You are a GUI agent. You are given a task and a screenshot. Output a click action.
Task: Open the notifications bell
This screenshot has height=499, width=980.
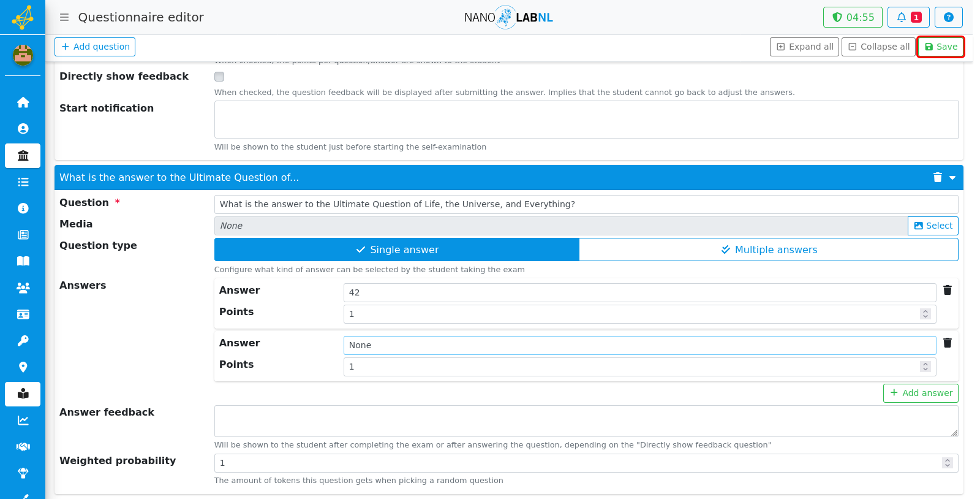tap(908, 17)
